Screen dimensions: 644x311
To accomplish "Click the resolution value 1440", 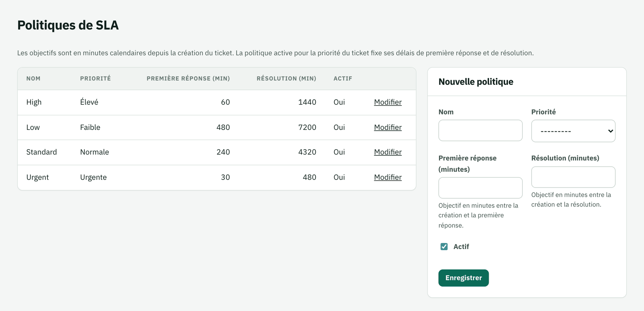I will point(307,102).
